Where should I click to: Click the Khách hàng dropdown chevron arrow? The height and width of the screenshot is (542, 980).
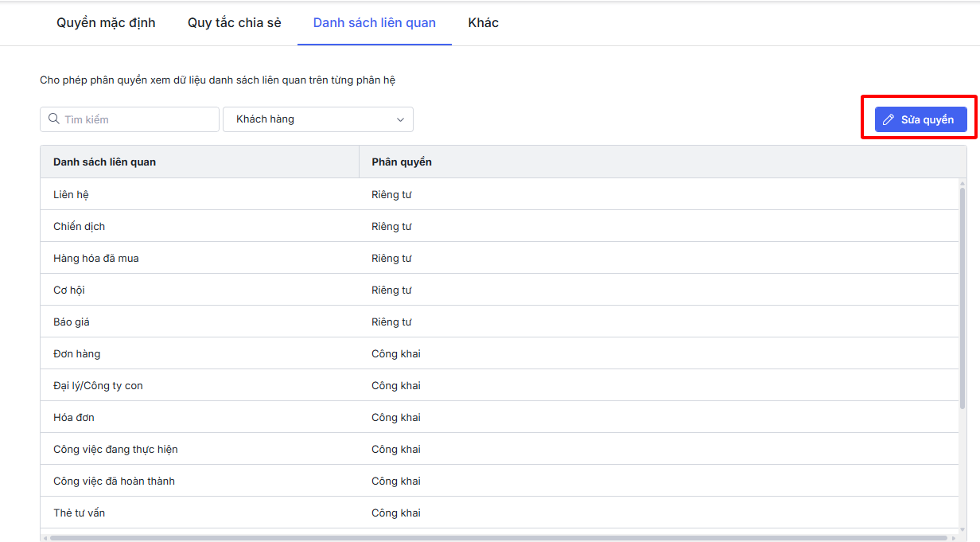point(400,120)
